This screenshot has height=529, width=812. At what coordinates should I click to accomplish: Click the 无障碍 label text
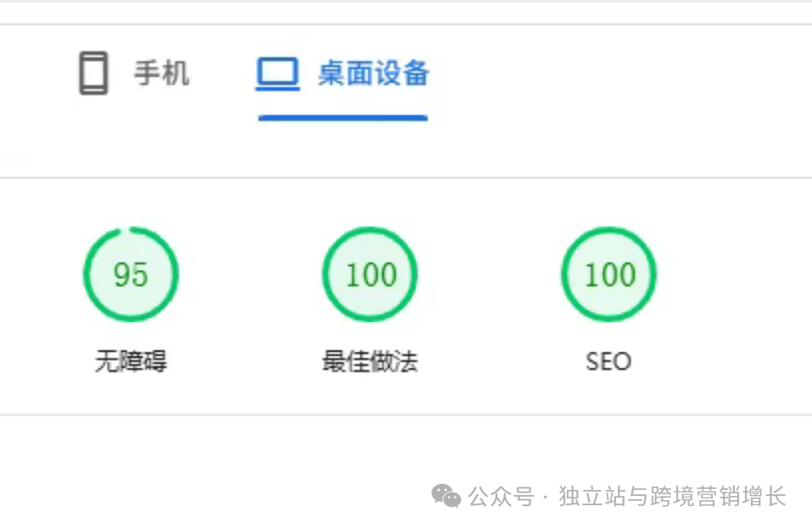(x=131, y=362)
